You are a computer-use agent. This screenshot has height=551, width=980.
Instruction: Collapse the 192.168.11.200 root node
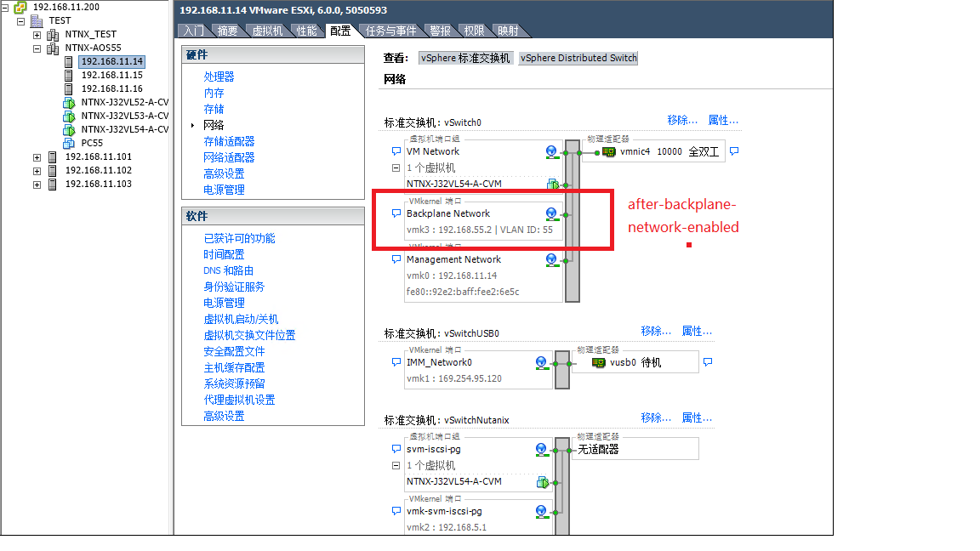tap(4, 8)
